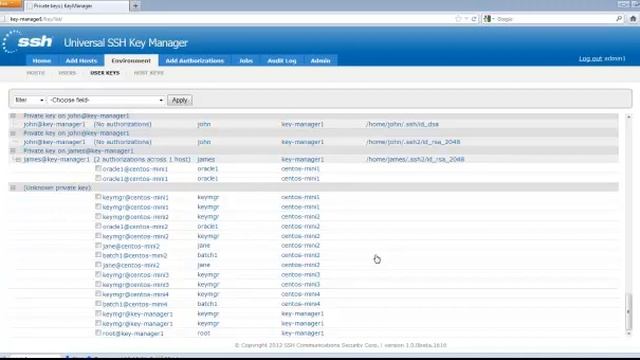The height and width of the screenshot is (360, 640).
Task: Collapse the james@key-manager1 private key group header
Action: pyautogui.click(x=13, y=151)
